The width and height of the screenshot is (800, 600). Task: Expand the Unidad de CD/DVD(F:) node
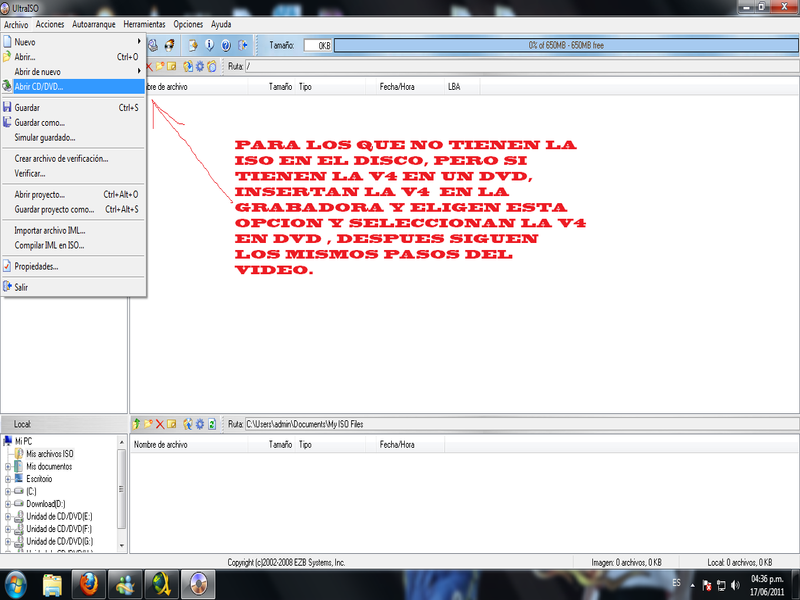pyautogui.click(x=8, y=529)
